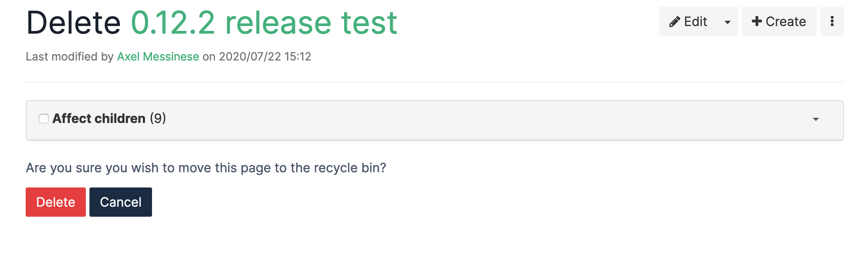868x278 pixels.
Task: Expand the Affect children panel arrow
Action: click(815, 119)
